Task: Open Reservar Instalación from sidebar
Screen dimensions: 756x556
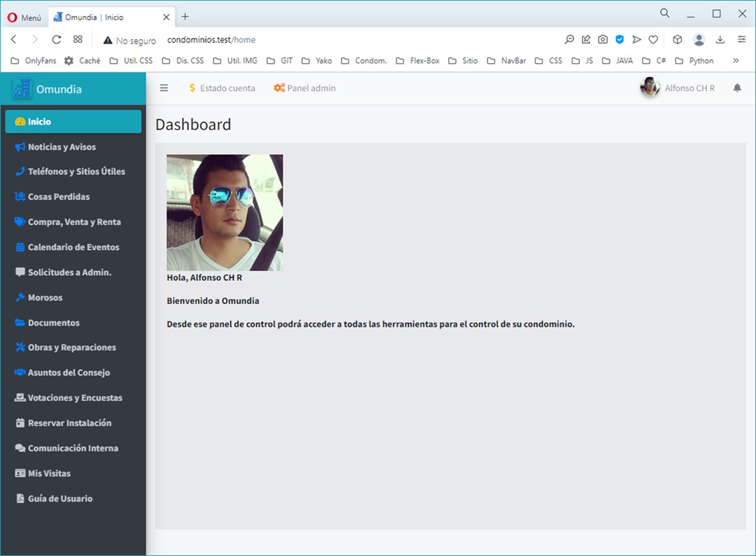Action: point(69,423)
